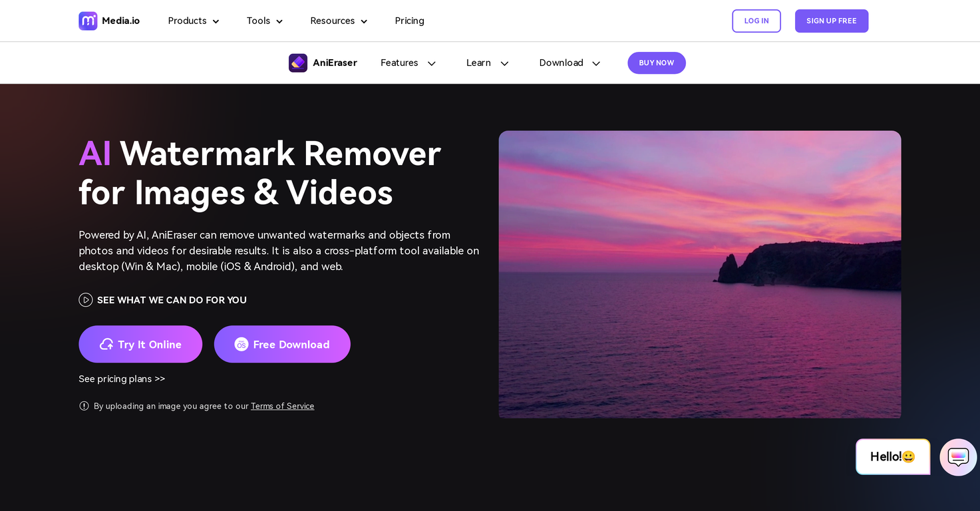Open the Terms of Service link
This screenshot has height=511, width=980.
[x=282, y=406]
